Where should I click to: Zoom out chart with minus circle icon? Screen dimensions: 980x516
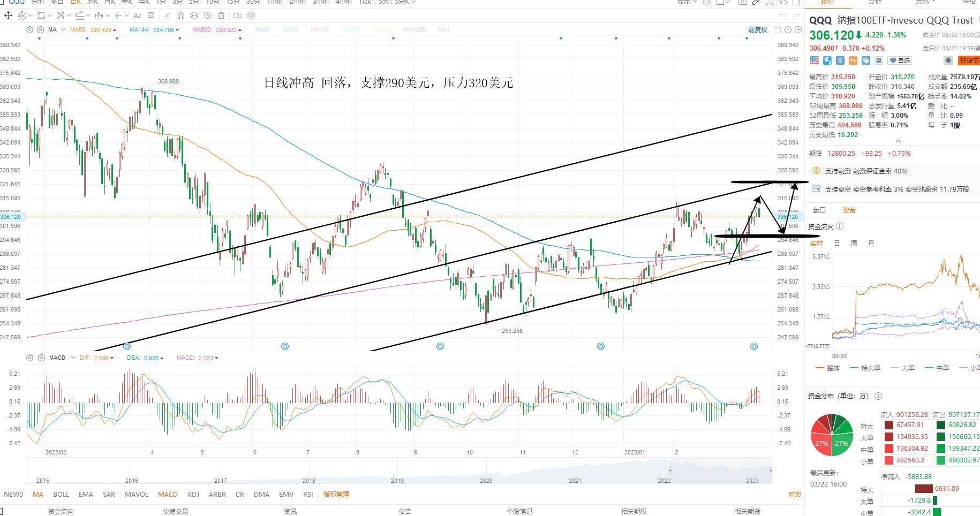coord(788,30)
